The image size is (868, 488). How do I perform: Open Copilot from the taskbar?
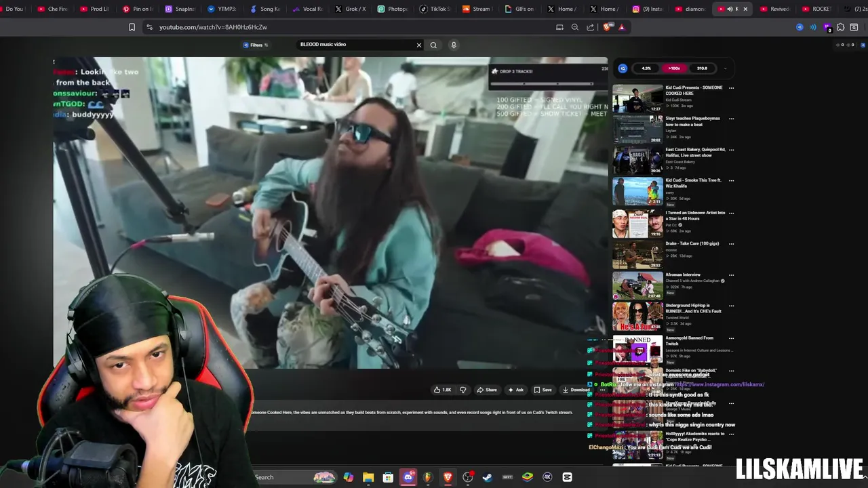348,477
